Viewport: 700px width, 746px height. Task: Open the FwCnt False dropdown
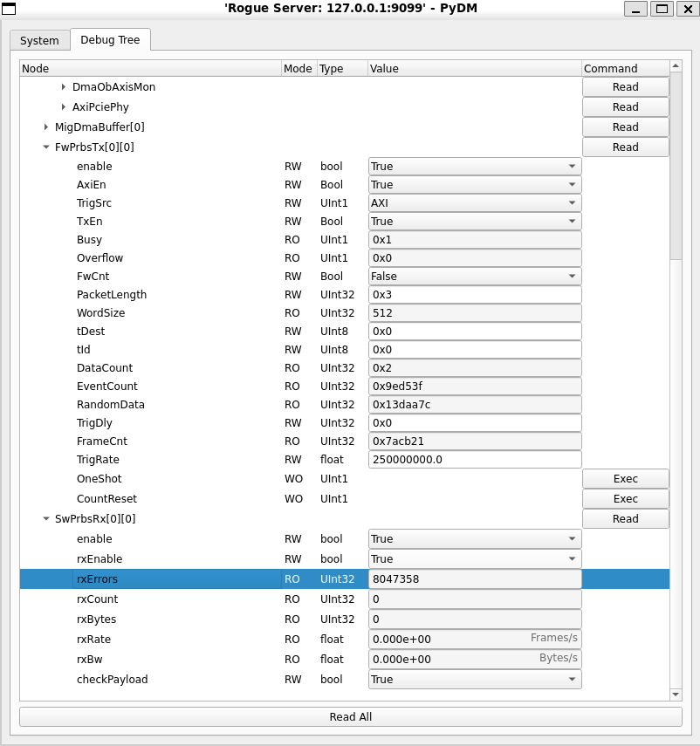[x=474, y=277]
